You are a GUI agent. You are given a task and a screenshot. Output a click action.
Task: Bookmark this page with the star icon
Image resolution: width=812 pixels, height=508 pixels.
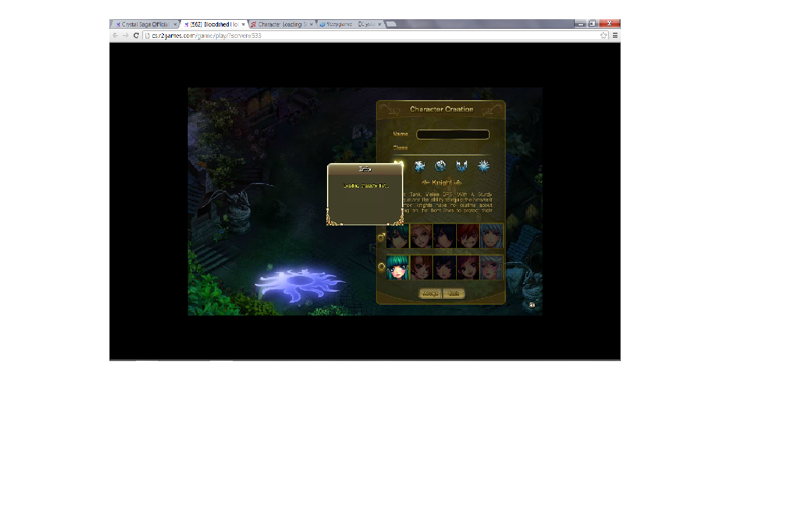[604, 36]
